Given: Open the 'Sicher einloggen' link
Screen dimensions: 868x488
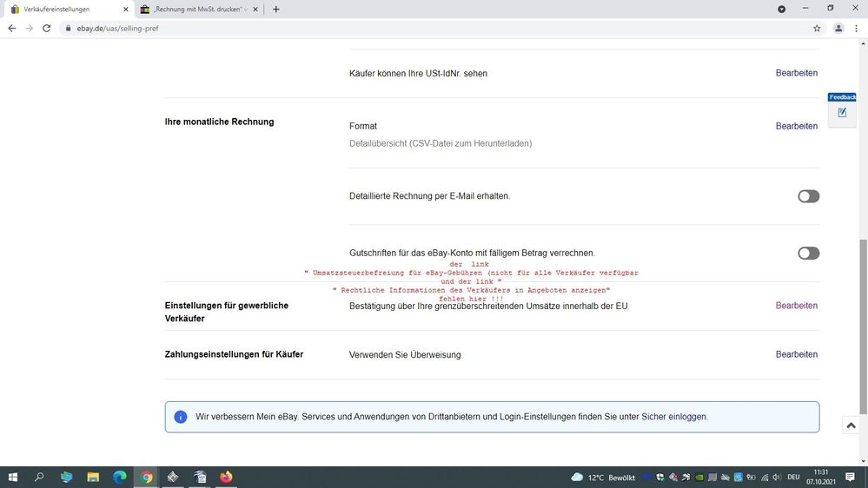Looking at the screenshot, I should [x=673, y=417].
